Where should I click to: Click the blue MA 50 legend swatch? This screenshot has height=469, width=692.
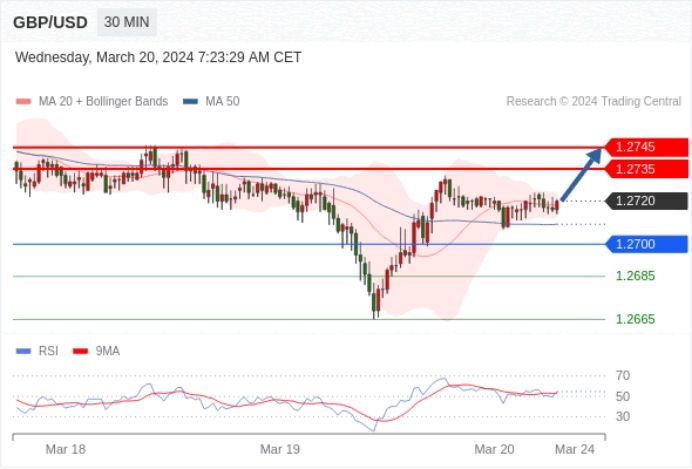click(x=191, y=101)
